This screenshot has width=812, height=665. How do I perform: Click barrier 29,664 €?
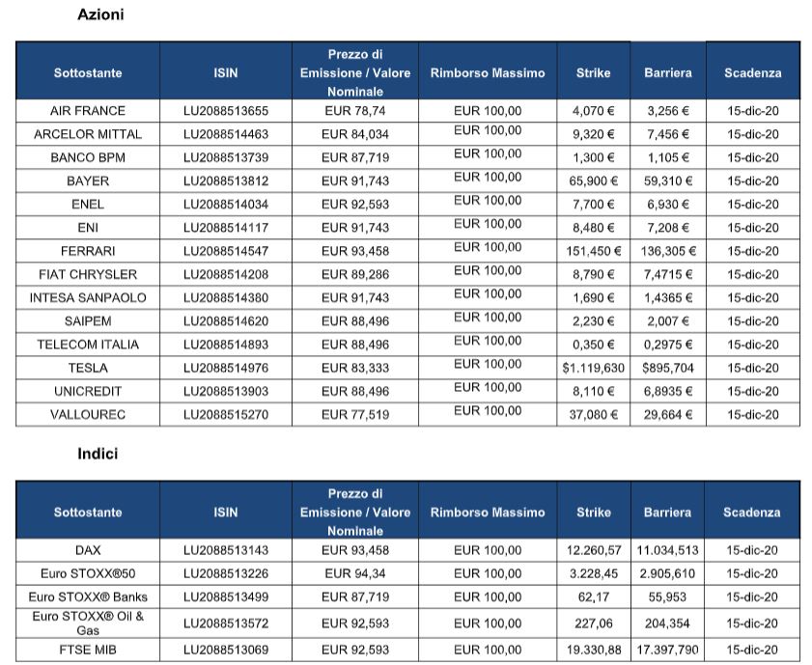tap(668, 414)
